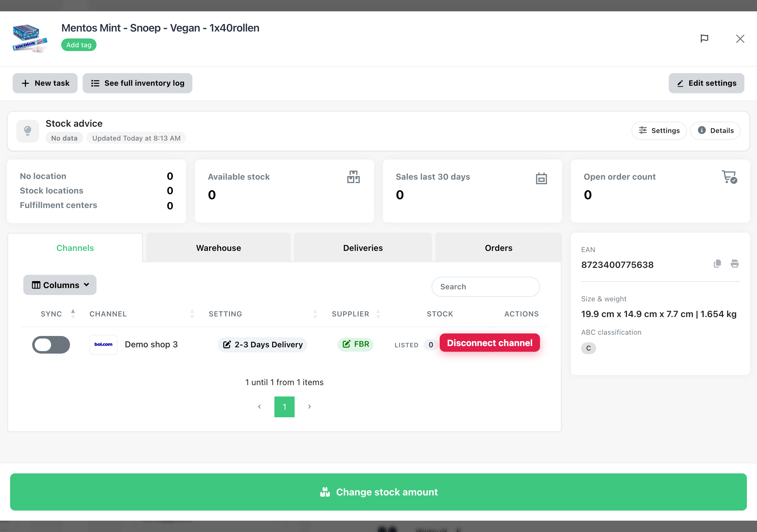This screenshot has height=532, width=757.
Task: Create a New task
Action: click(x=45, y=83)
